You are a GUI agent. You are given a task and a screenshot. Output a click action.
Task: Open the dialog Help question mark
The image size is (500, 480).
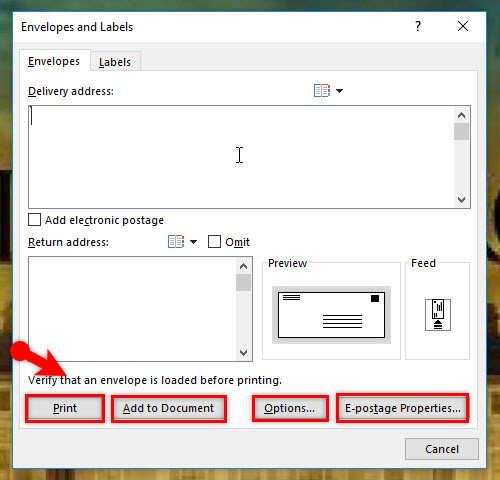pos(418,26)
